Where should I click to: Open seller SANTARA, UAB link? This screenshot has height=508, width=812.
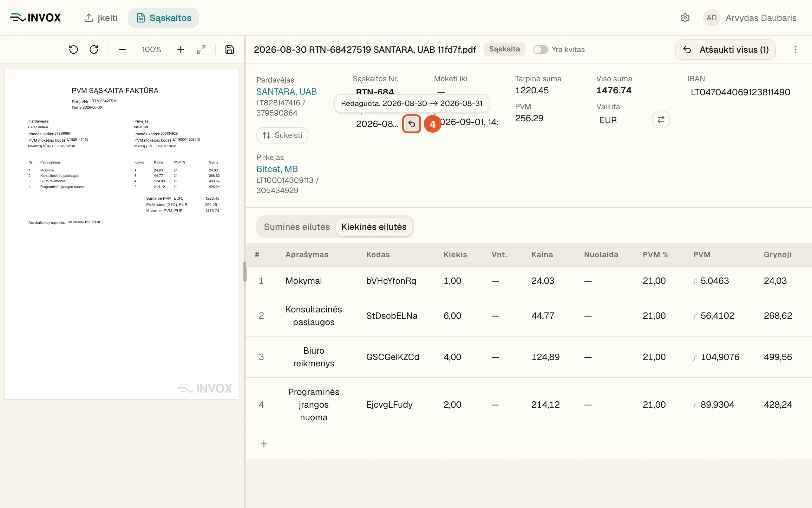click(286, 91)
